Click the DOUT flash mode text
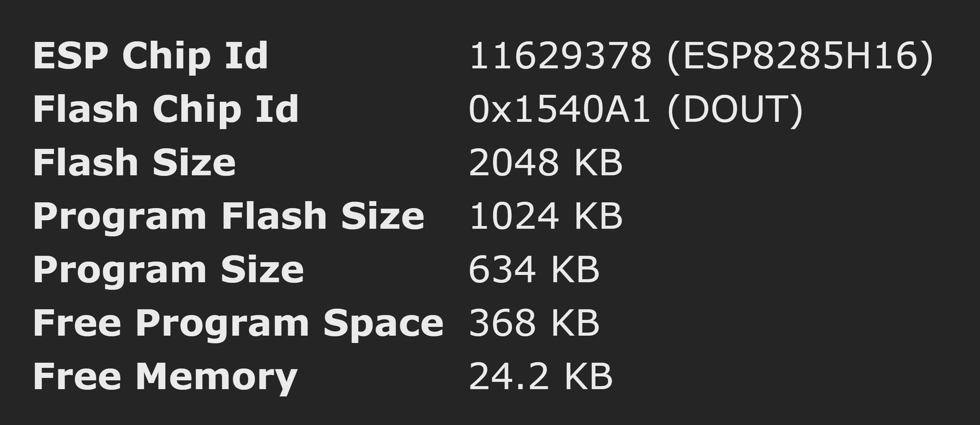Image resolution: width=980 pixels, height=425 pixels. click(x=735, y=109)
